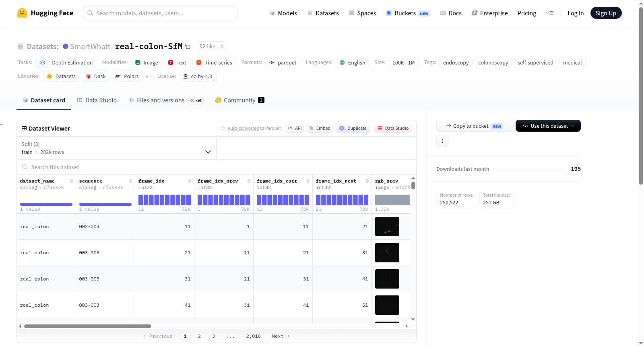
Task: Expand the Split train dropdown
Action: click(x=116, y=148)
